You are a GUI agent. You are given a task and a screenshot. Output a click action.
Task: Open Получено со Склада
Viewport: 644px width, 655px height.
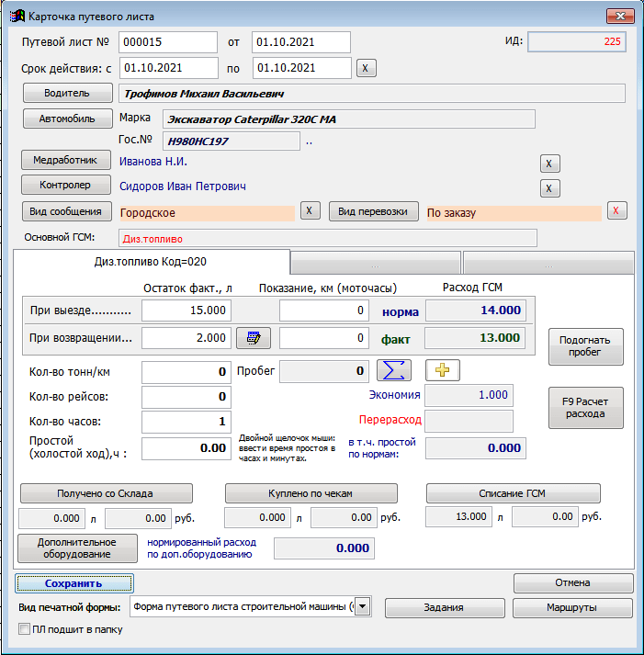tap(107, 493)
